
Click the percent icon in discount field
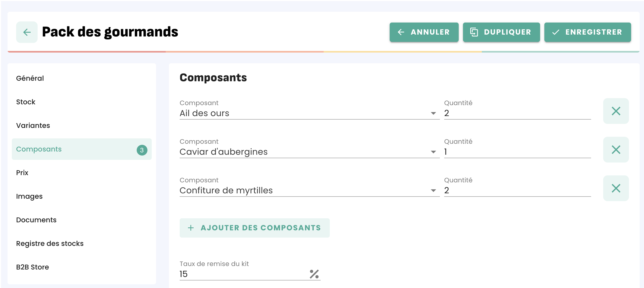pos(314,274)
